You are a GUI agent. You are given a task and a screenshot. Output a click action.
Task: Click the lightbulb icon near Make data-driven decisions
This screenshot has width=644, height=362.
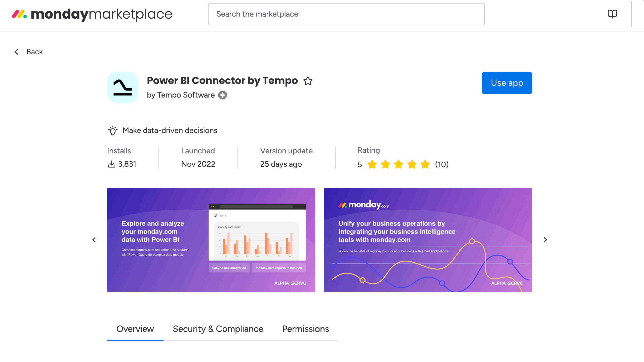113,130
